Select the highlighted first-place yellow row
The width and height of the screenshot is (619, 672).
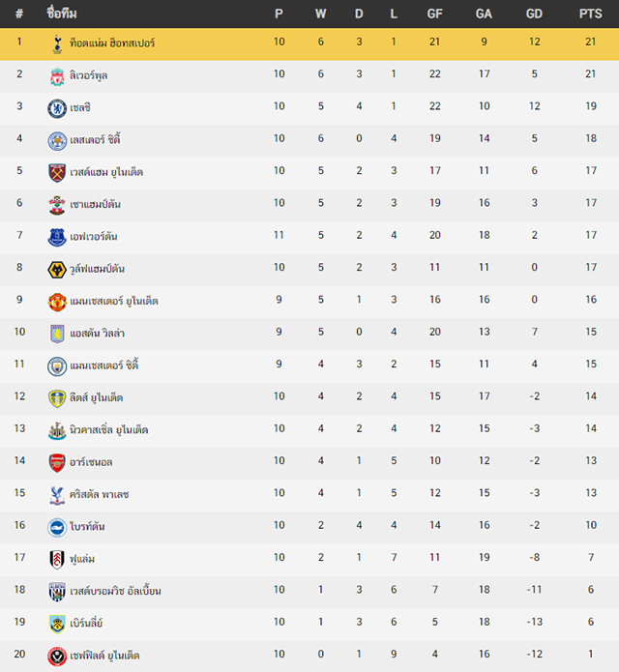pyautogui.click(x=309, y=44)
